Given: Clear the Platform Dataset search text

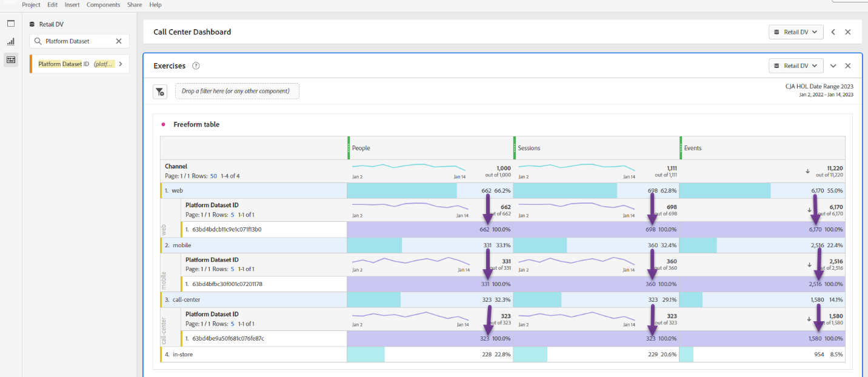Looking at the screenshot, I should (x=119, y=41).
